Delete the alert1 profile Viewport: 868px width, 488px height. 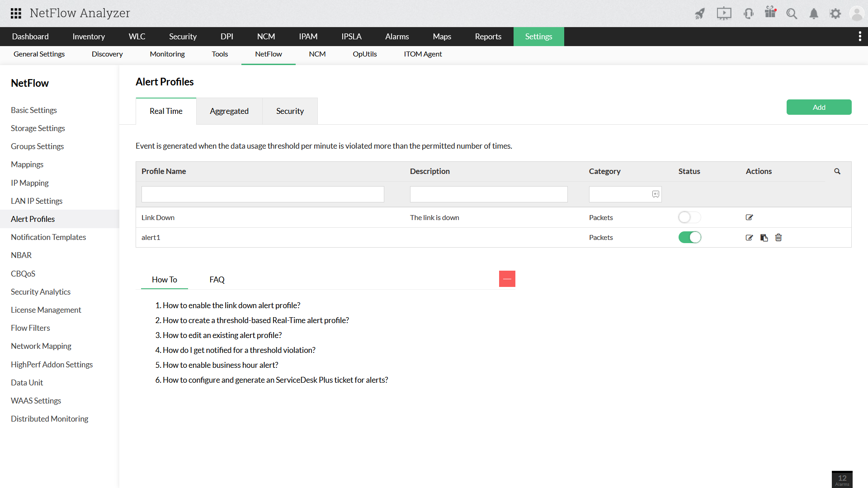pos(778,238)
